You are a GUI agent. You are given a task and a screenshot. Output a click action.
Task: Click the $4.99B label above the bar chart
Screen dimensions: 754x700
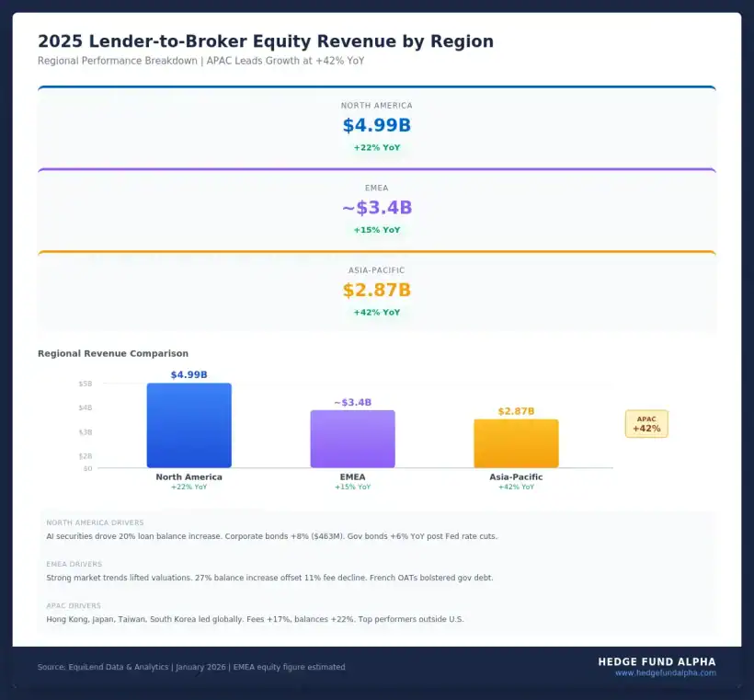(x=188, y=374)
